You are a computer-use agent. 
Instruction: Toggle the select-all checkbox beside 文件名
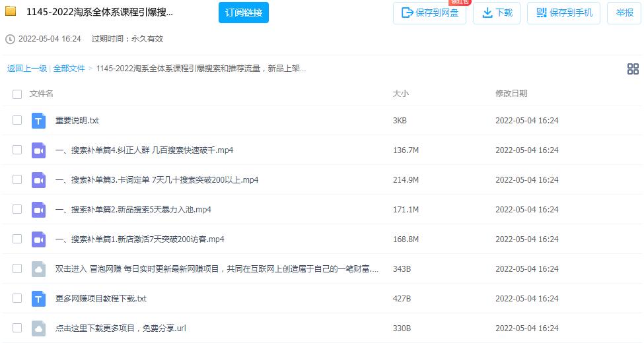click(17, 94)
